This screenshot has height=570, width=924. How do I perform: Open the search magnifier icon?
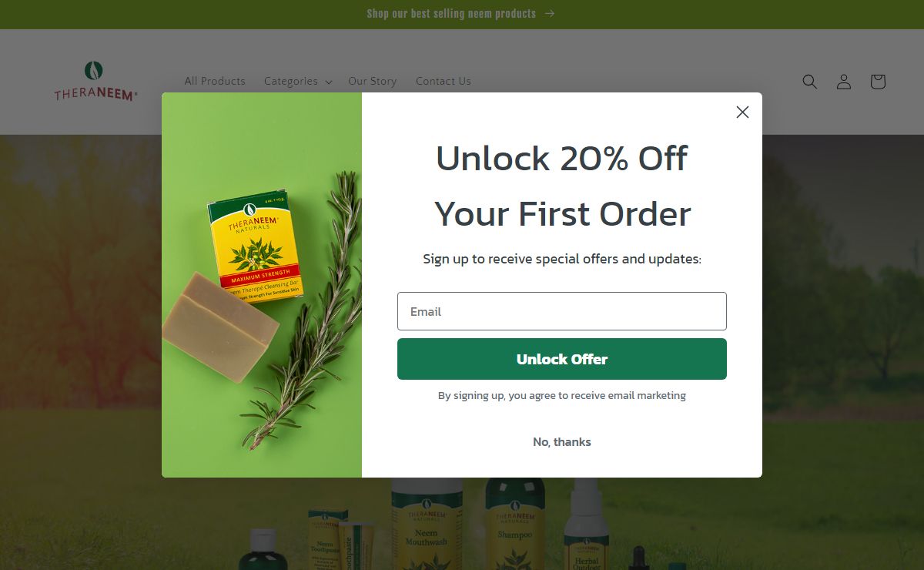tap(809, 82)
